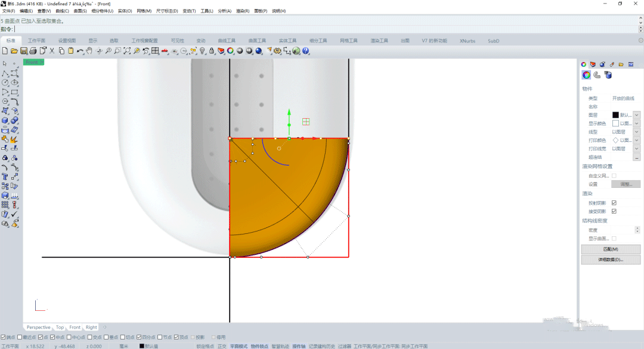
Task: Open the 打印颜色 dropdown on the right
Action: pos(636,140)
